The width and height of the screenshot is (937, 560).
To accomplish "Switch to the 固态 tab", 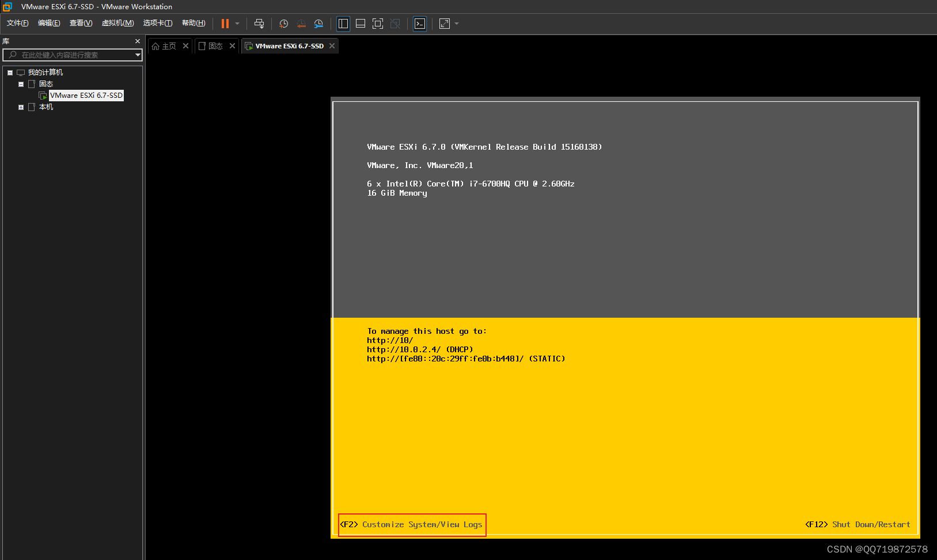I will [x=215, y=46].
